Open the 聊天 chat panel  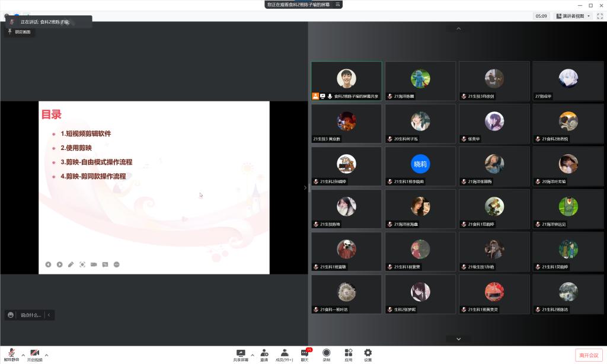(305, 355)
